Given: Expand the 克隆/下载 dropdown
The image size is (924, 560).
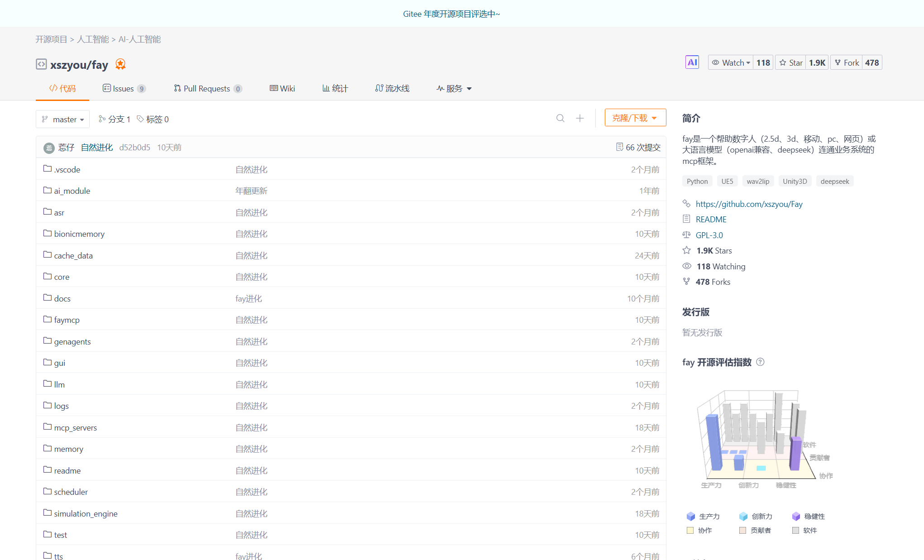Looking at the screenshot, I should pos(635,117).
